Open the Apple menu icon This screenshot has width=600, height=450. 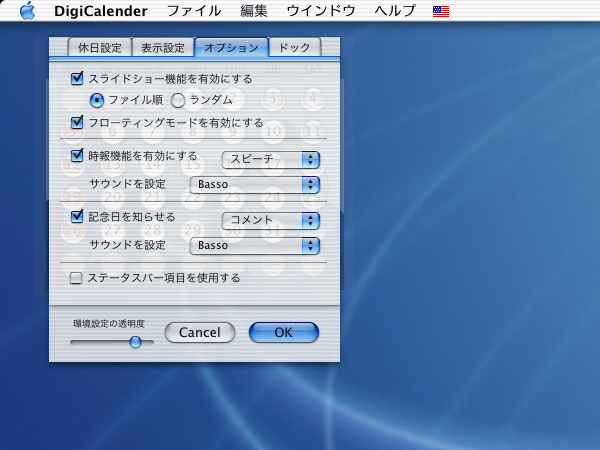point(27,10)
